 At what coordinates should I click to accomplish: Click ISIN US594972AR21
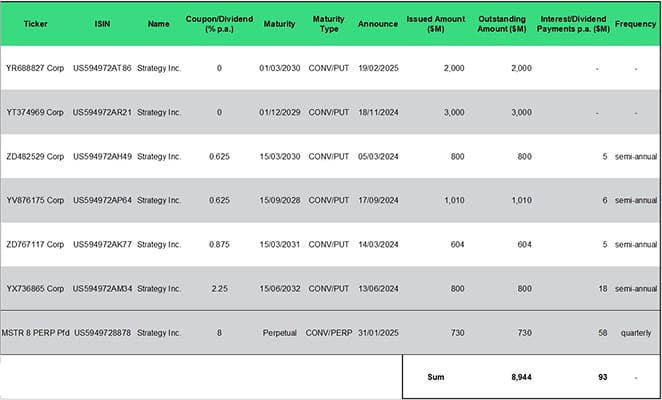coord(102,112)
